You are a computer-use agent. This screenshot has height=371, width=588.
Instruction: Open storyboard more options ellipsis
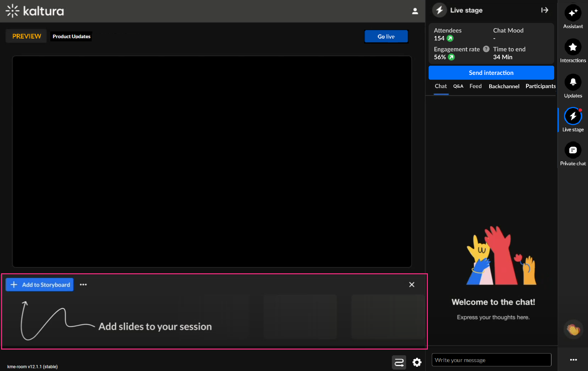[x=83, y=285]
